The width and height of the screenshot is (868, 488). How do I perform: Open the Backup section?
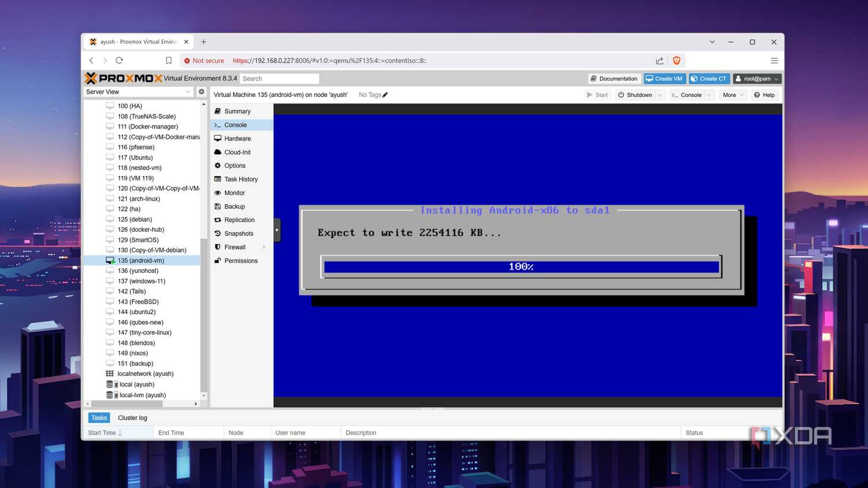pyautogui.click(x=241, y=206)
